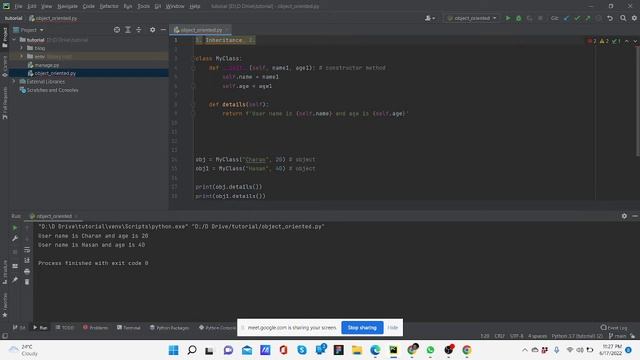This screenshot has width=640, height=360.
Task: Open the Code menu
Action: coord(89,6)
